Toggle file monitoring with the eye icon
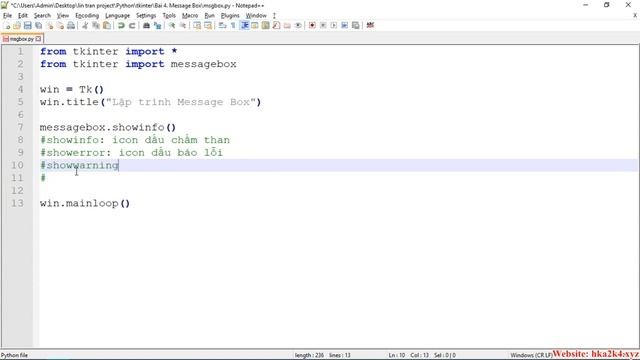This screenshot has width=640, height=360. (x=298, y=25)
